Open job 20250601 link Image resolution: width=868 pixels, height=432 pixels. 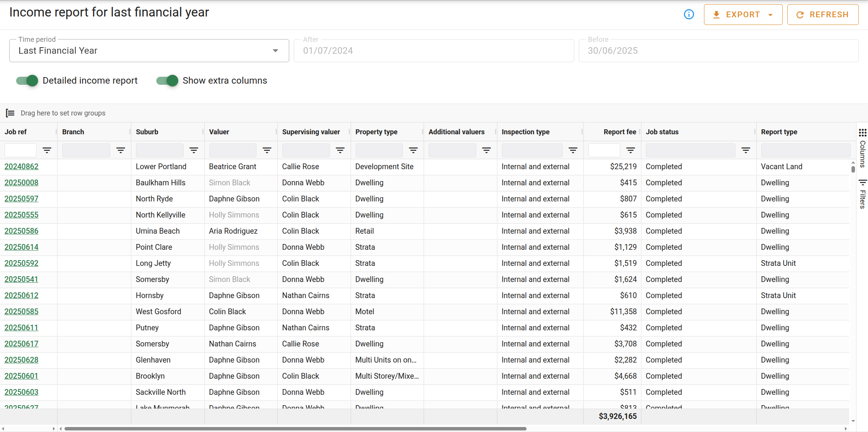22,376
